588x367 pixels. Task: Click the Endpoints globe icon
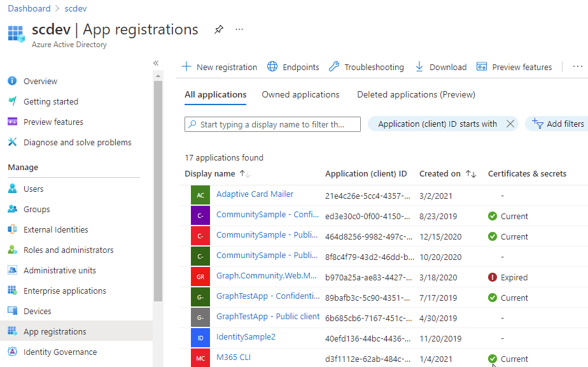(x=272, y=67)
